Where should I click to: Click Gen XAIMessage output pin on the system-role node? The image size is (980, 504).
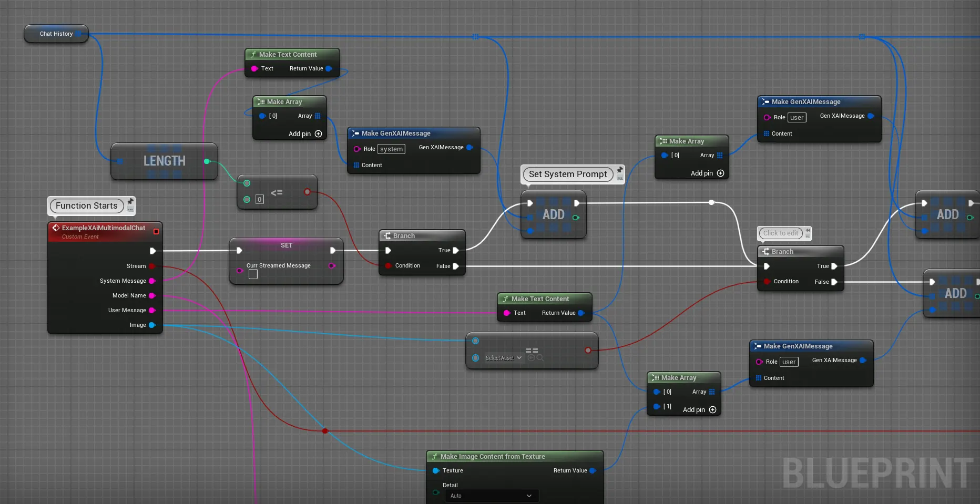(470, 148)
